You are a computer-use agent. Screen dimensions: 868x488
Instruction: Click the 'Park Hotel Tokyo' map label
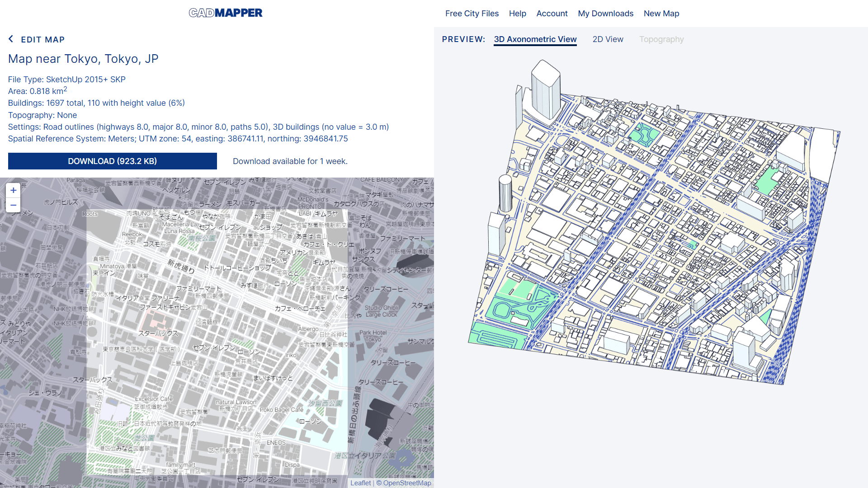(373, 336)
